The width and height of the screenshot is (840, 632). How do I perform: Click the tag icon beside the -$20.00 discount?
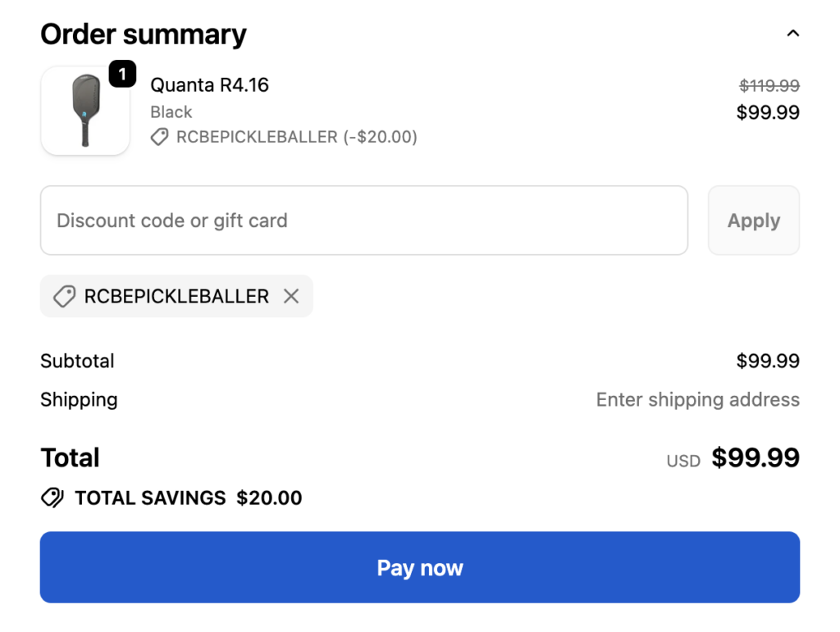point(159,138)
